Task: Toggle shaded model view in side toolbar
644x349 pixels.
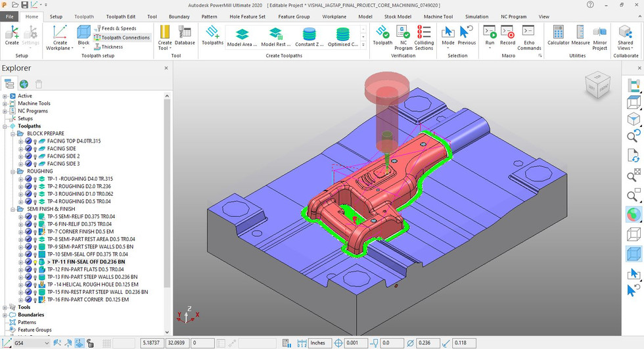Action: point(633,214)
